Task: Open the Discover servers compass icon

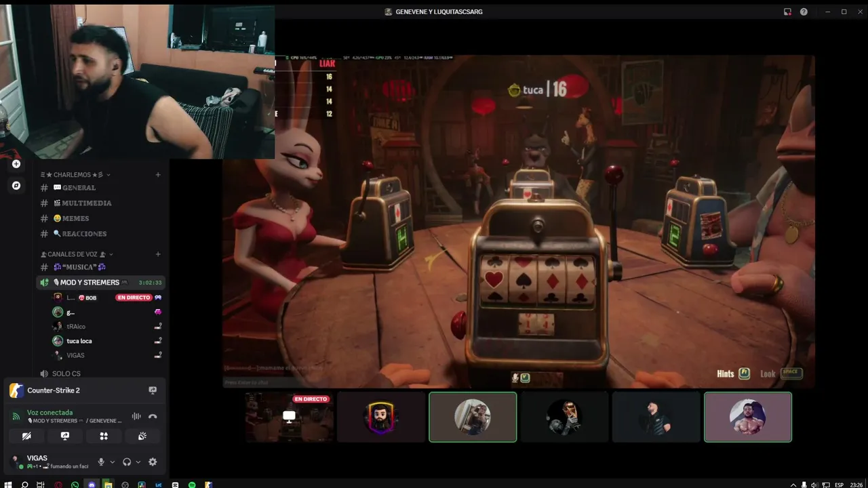Action: click(16, 185)
